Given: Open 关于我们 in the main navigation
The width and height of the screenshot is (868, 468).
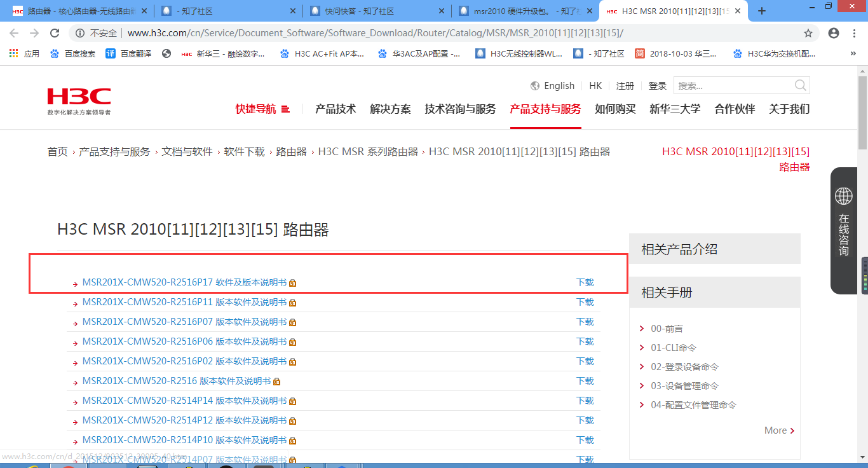Looking at the screenshot, I should pos(789,109).
